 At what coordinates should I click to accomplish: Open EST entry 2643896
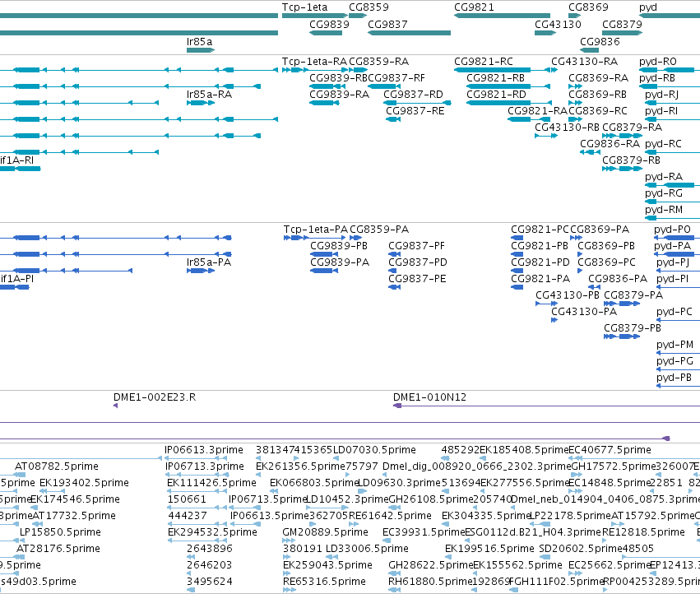click(210, 549)
